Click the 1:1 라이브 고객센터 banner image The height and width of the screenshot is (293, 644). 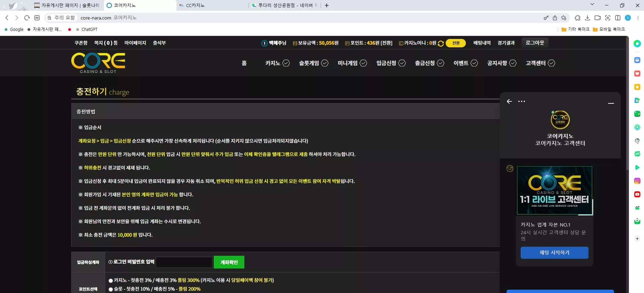pos(555,190)
